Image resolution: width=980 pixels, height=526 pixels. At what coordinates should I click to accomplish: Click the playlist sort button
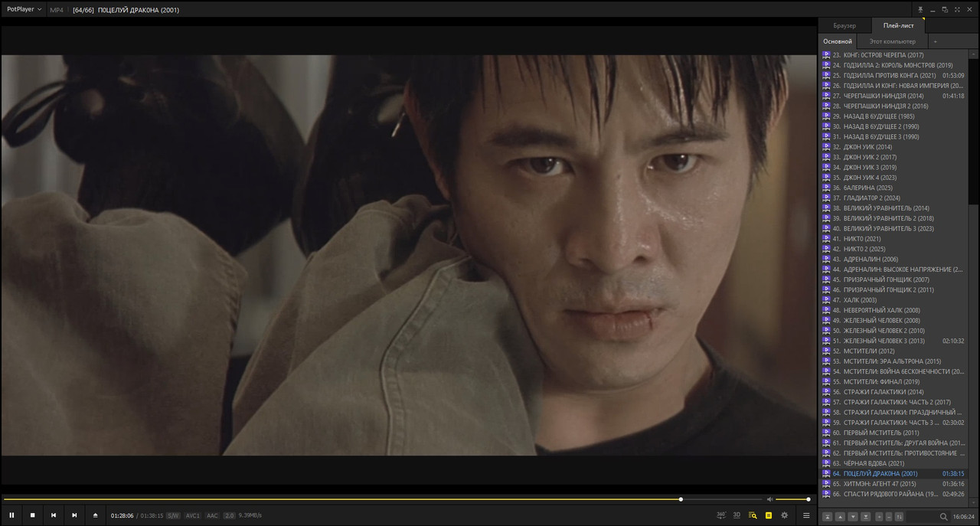[899, 517]
